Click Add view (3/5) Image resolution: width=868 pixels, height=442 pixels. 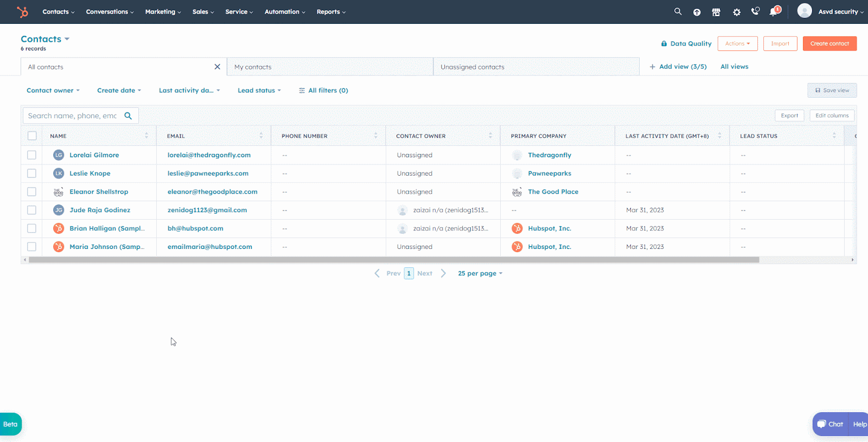pyautogui.click(x=678, y=67)
